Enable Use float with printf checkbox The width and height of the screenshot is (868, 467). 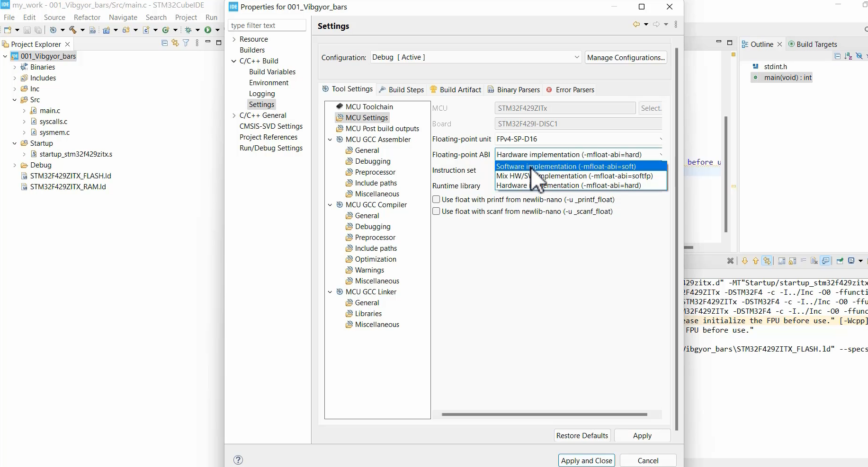point(436,200)
